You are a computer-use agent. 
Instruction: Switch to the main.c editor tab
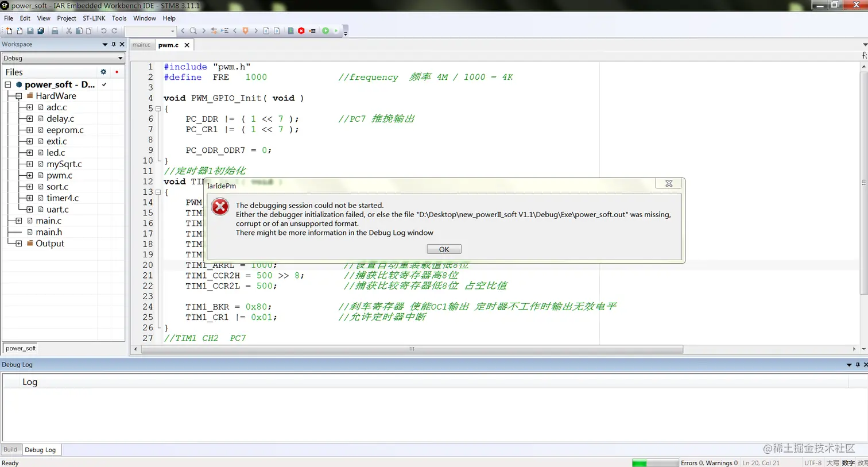coord(141,45)
